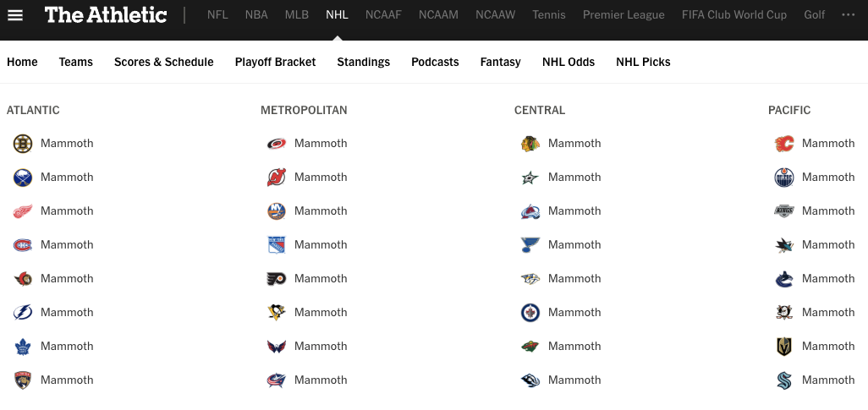The height and width of the screenshot is (410, 868).
Task: Click the Tampa Bay Lightning logo
Action: (x=23, y=313)
